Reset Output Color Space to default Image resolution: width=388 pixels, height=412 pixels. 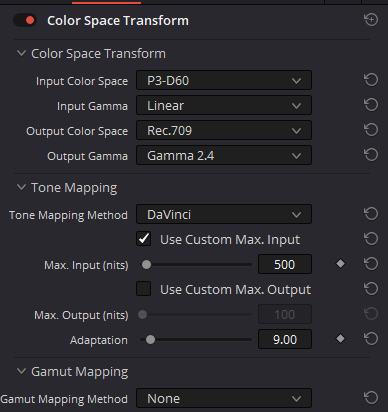371,130
